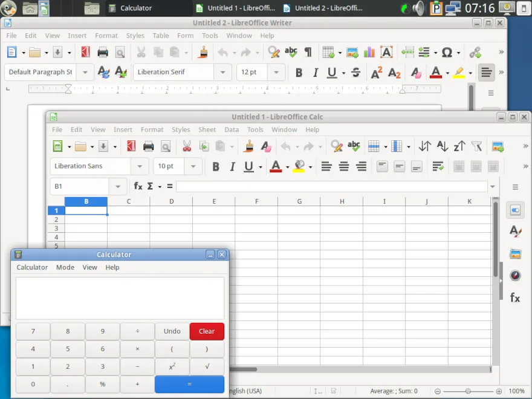Viewport: 532px width, 399px height.
Task: Click the formula input line in Calc
Action: coord(332,186)
